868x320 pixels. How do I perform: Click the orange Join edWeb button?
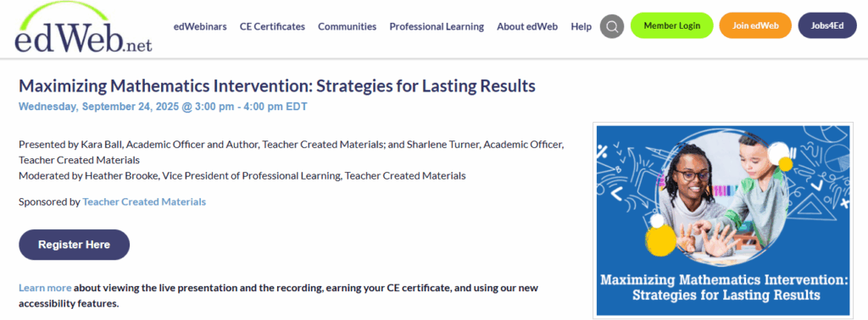coord(755,25)
